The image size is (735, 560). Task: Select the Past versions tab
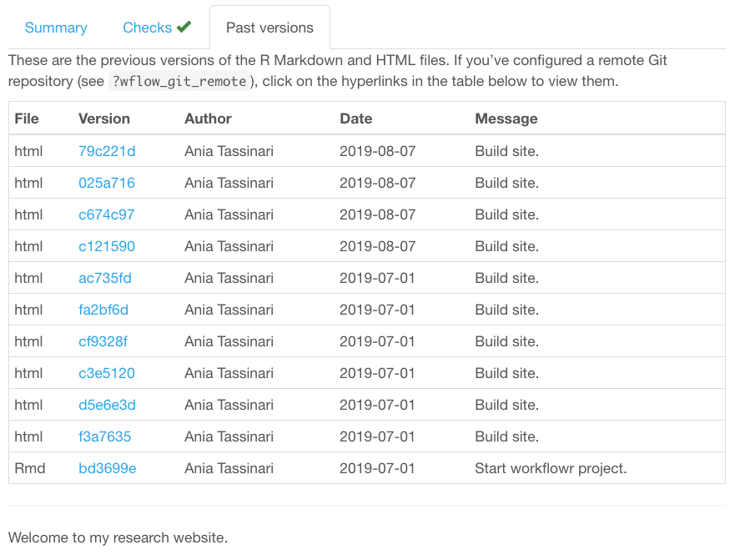click(269, 27)
